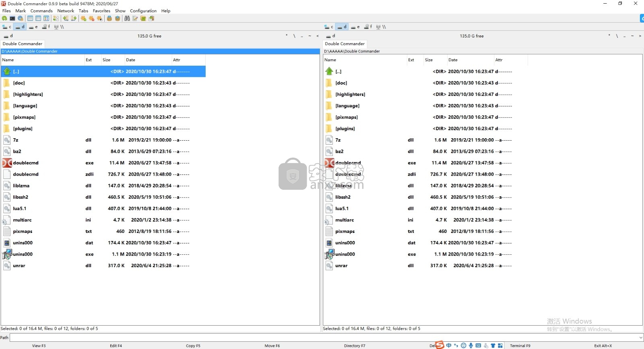The width and height of the screenshot is (644, 349).
Task: Open the Commands menu
Action: [x=41, y=11]
